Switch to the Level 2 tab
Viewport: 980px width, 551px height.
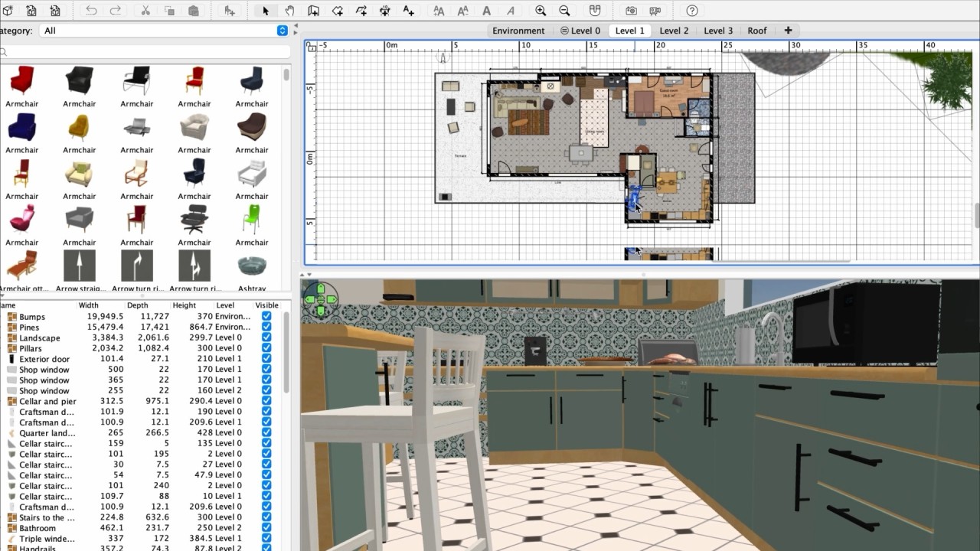tap(674, 31)
